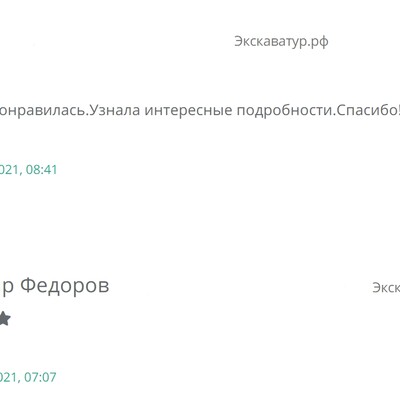400x400 pixels.
Task: Click the letter р preceding Федоров
Action: (8, 288)
